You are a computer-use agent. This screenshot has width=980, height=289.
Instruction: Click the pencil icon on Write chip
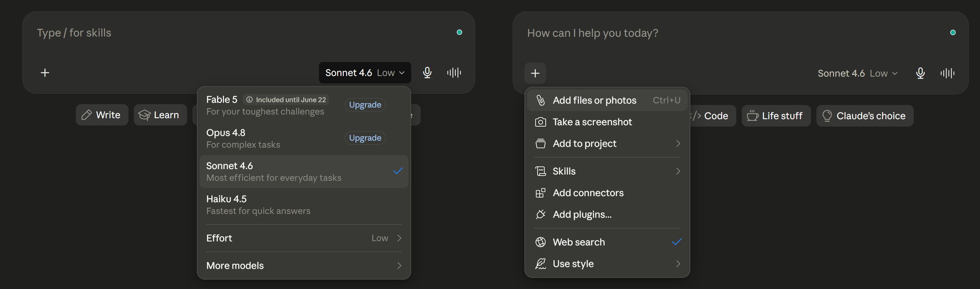[x=86, y=115]
